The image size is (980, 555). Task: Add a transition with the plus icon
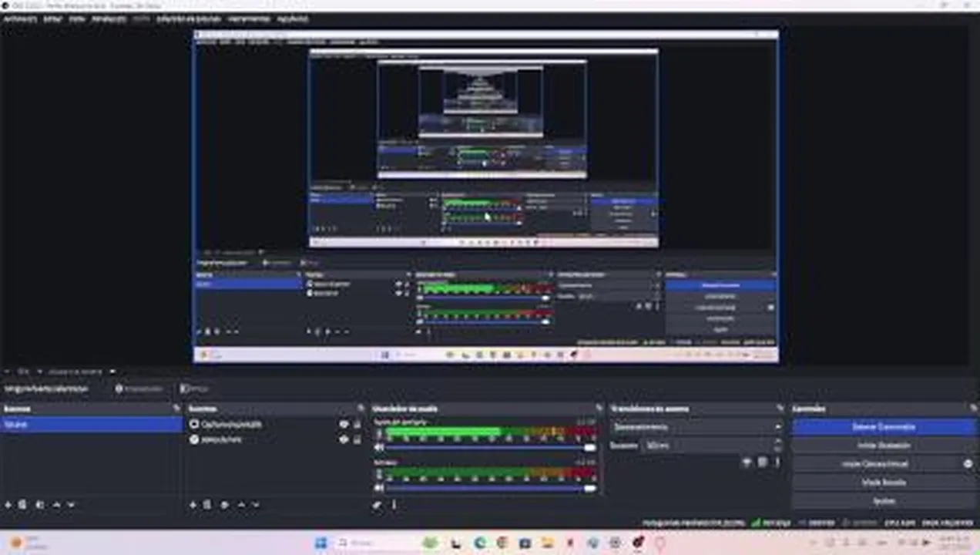tap(747, 462)
